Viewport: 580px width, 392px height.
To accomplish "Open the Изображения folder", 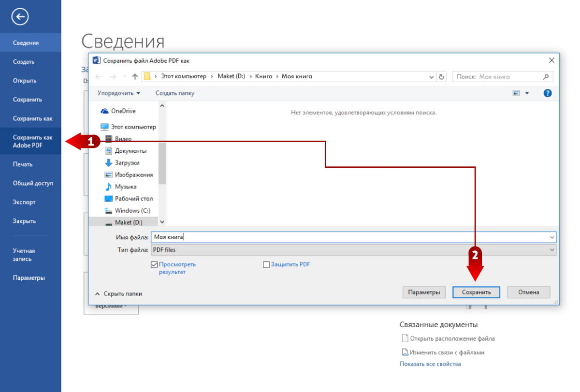I will (x=129, y=174).
